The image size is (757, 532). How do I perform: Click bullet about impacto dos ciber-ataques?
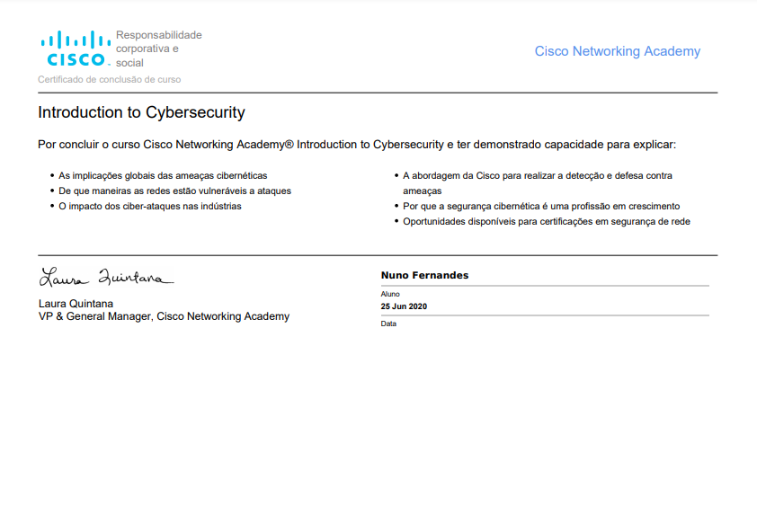(x=149, y=206)
